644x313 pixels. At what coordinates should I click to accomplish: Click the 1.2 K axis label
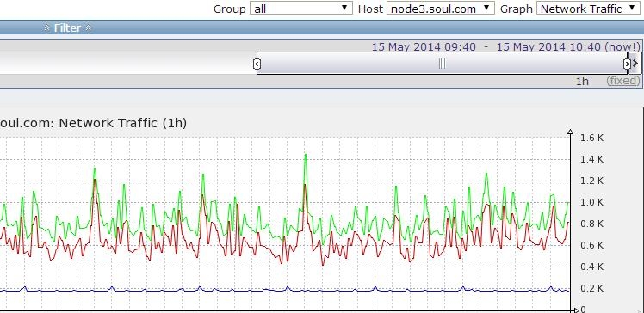(x=591, y=181)
